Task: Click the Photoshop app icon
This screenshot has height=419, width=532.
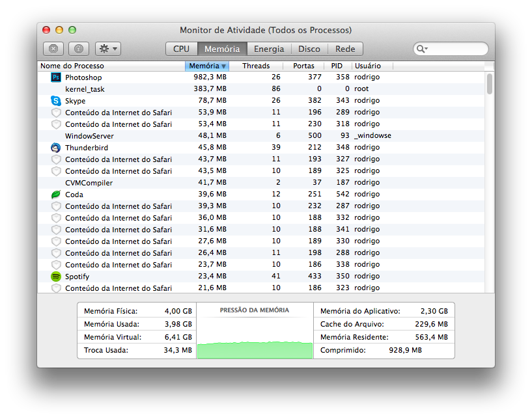Action: (56, 77)
